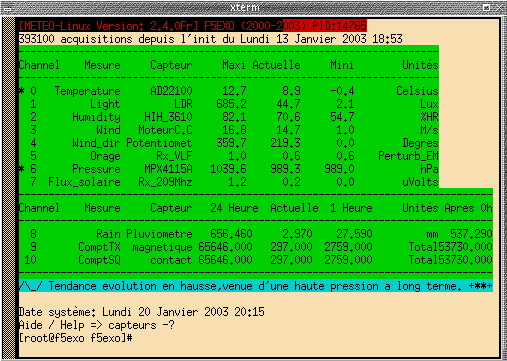Select the Pluviometre sensor name

pos(159,234)
